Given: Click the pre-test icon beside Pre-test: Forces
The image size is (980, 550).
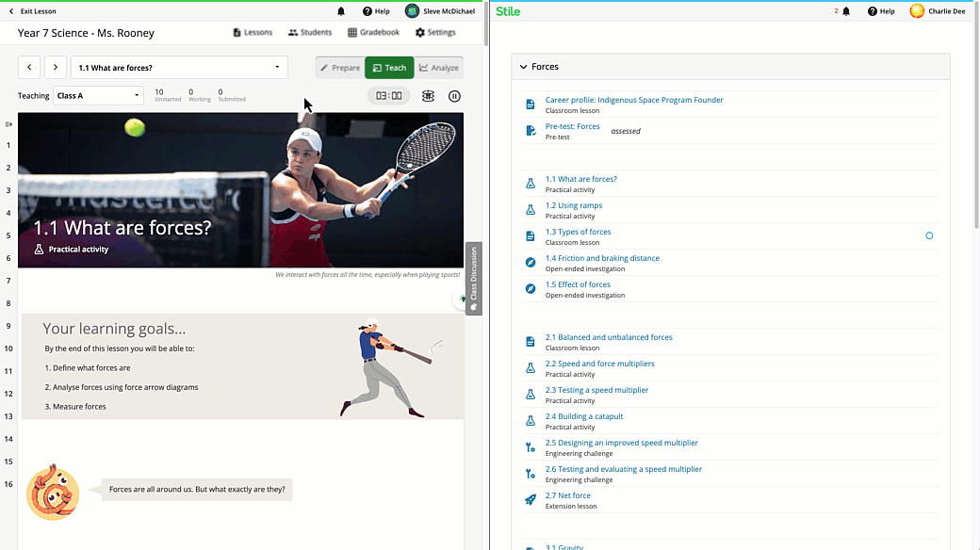Looking at the screenshot, I should [x=530, y=131].
